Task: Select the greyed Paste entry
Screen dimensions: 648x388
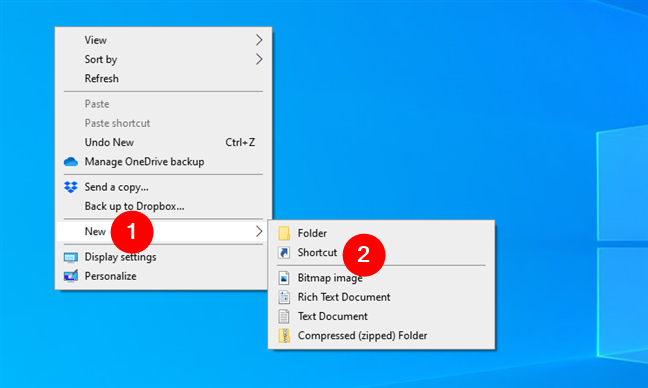Action: [164, 104]
